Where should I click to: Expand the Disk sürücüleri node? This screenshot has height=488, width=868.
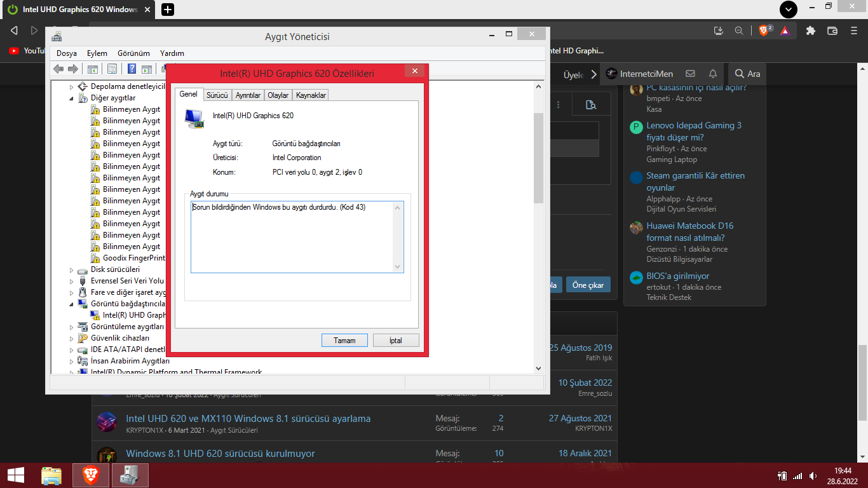pyautogui.click(x=71, y=269)
